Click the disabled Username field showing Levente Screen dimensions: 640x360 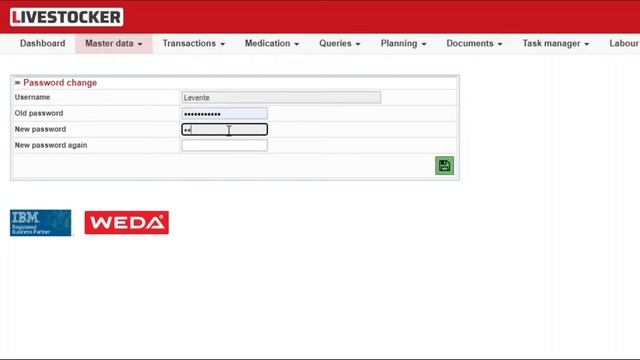coord(281,98)
